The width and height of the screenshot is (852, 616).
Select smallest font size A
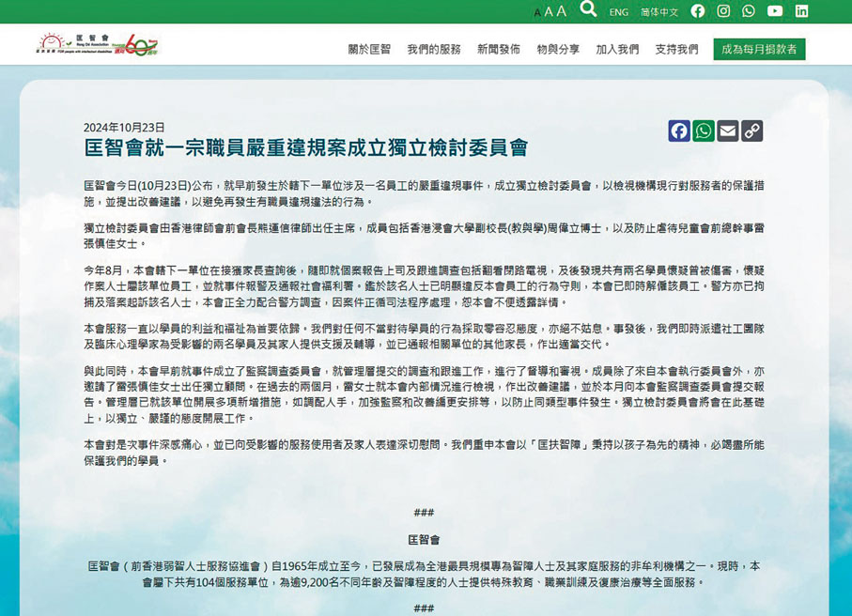tap(537, 12)
